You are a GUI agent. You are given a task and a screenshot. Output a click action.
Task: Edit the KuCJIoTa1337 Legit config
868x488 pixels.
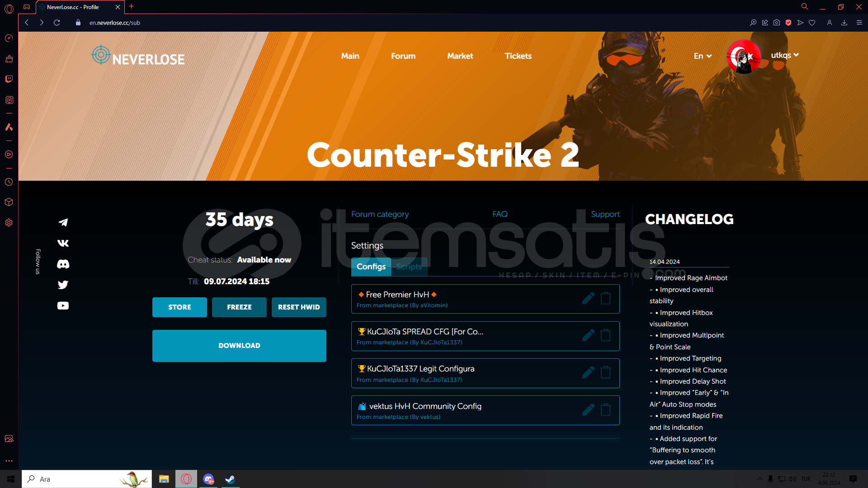(x=588, y=372)
